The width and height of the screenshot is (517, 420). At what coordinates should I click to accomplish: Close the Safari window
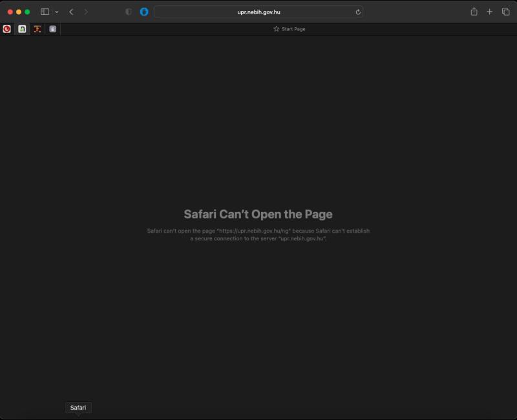pos(10,12)
